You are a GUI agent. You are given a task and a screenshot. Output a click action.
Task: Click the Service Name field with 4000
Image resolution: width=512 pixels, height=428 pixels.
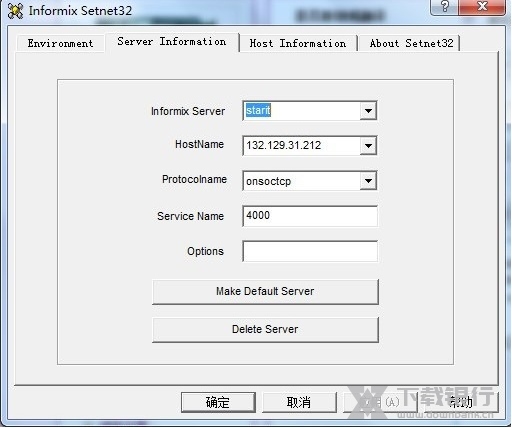click(x=310, y=216)
